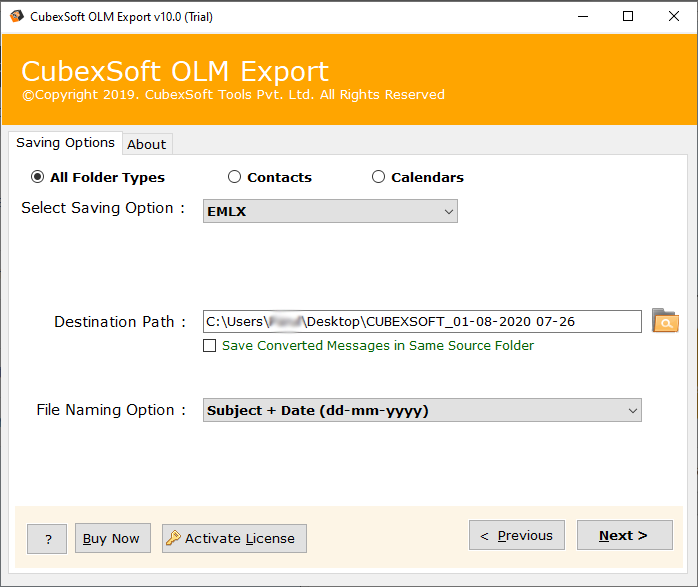Click the browse folder icon for destination

tap(665, 321)
